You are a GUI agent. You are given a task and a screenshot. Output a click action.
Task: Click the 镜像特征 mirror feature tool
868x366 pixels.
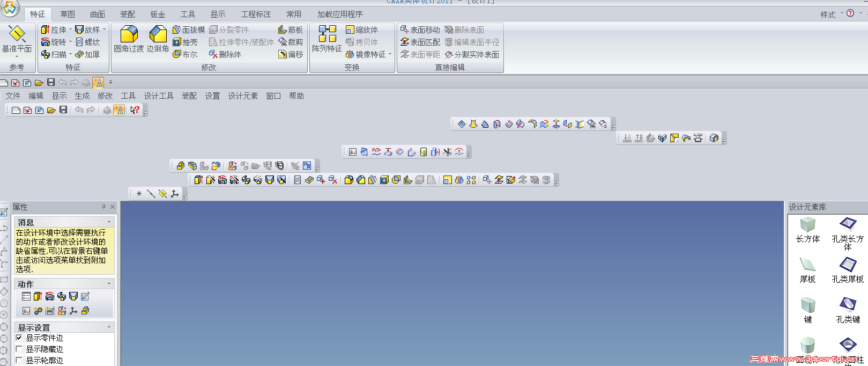[366, 54]
